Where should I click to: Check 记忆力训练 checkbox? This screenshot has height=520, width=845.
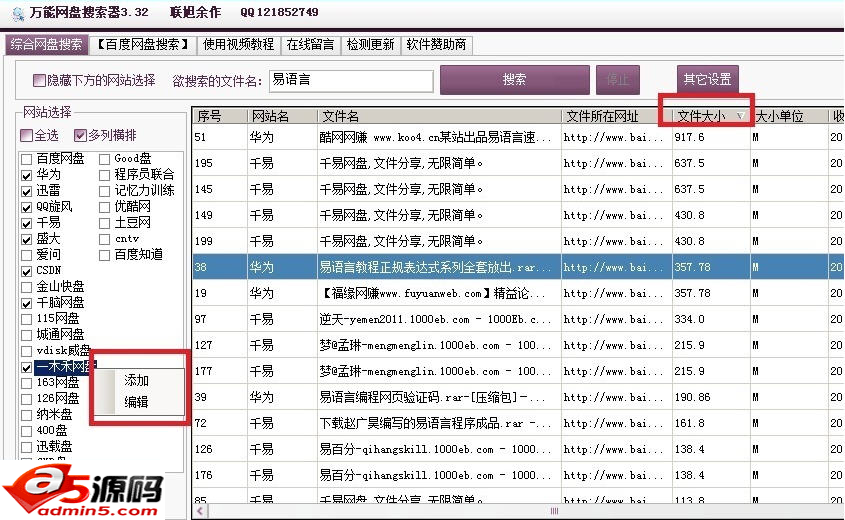click(x=105, y=191)
